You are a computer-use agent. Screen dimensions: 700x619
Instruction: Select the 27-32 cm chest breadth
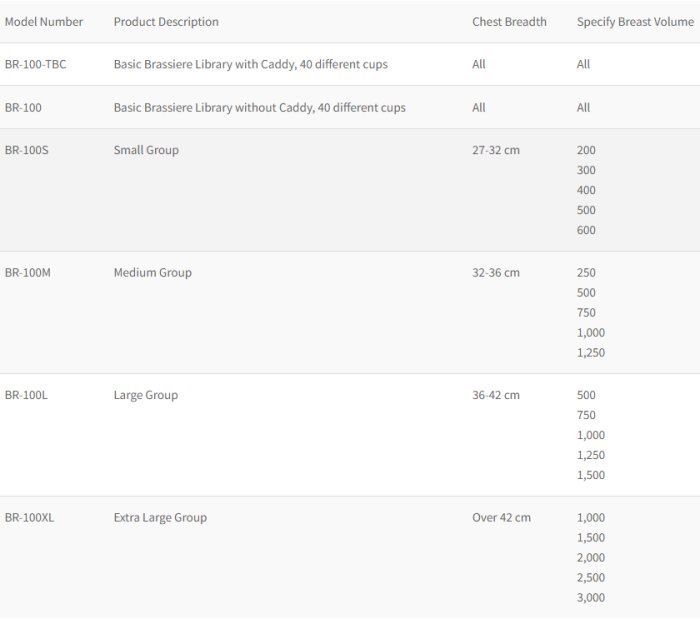tap(496, 151)
